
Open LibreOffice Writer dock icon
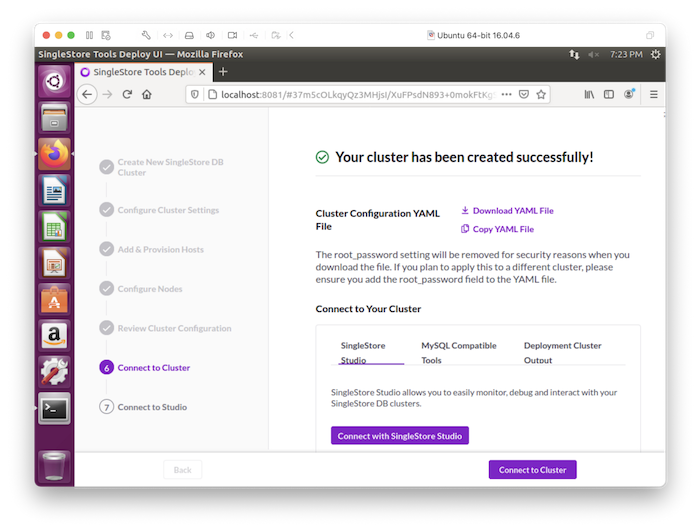[x=54, y=191]
